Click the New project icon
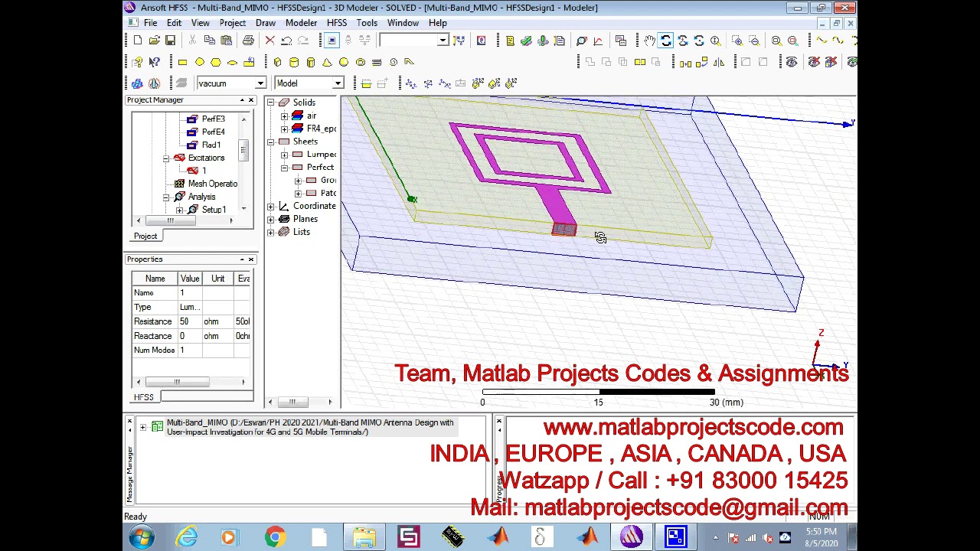980x551 pixels. (x=137, y=41)
